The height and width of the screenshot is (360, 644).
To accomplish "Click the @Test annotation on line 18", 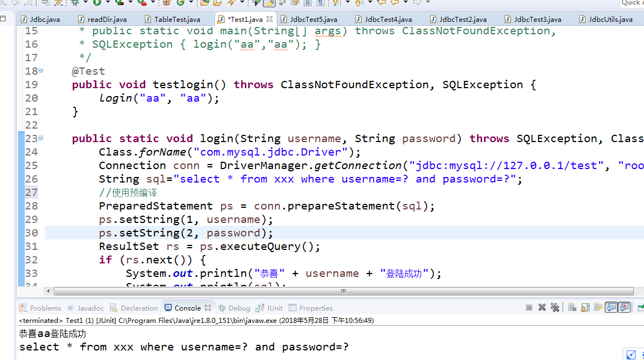I will [x=88, y=71].
